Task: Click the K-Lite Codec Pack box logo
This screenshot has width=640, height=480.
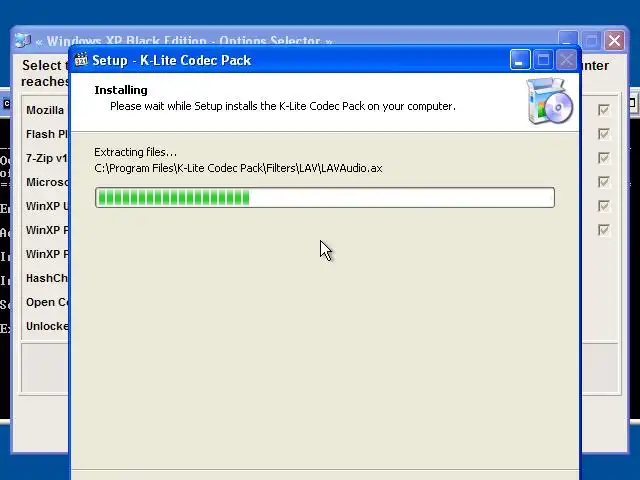Action: [x=550, y=101]
